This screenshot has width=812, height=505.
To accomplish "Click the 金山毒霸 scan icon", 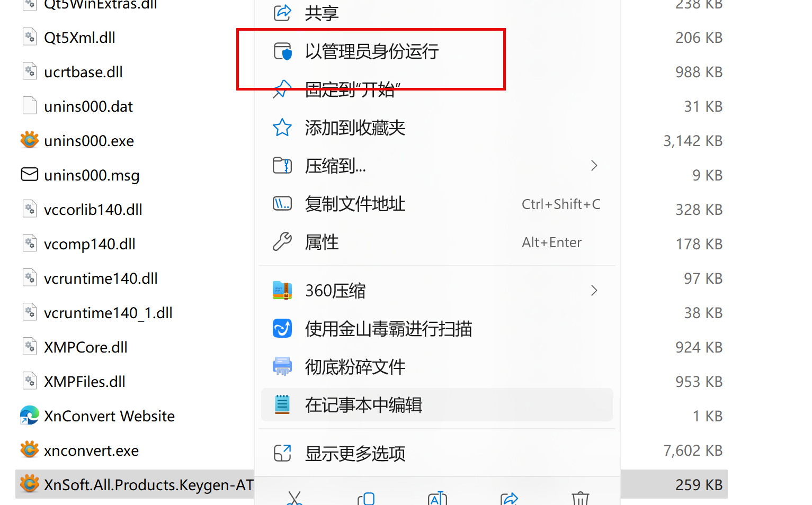I will [x=282, y=329].
